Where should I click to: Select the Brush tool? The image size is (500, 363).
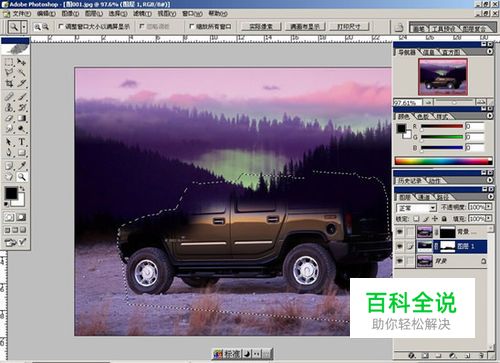coord(22,97)
